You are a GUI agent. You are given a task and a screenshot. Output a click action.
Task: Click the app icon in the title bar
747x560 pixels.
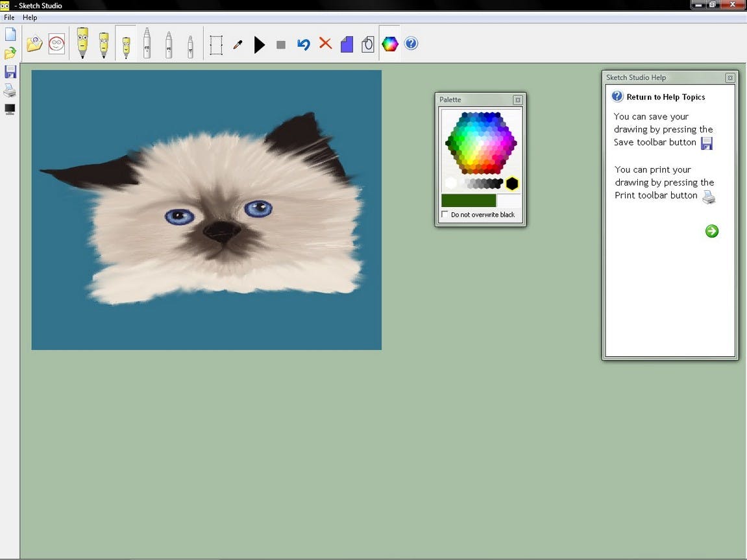coord(5,5)
